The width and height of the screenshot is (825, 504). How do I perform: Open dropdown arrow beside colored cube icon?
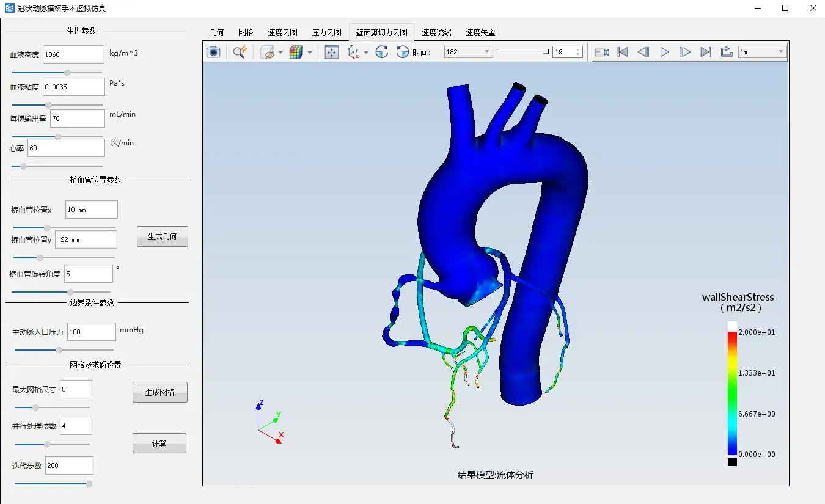click(x=310, y=53)
